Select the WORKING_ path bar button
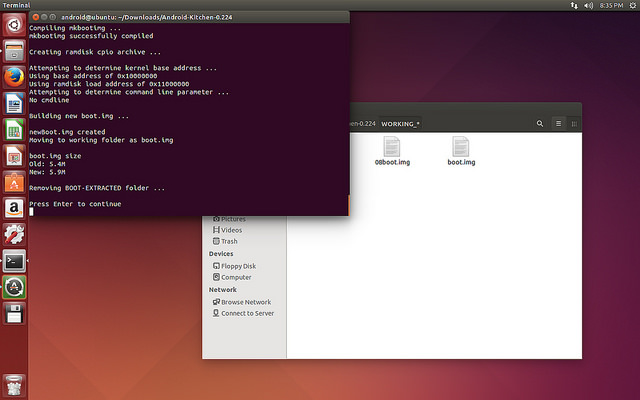The height and width of the screenshot is (400, 640). point(400,124)
